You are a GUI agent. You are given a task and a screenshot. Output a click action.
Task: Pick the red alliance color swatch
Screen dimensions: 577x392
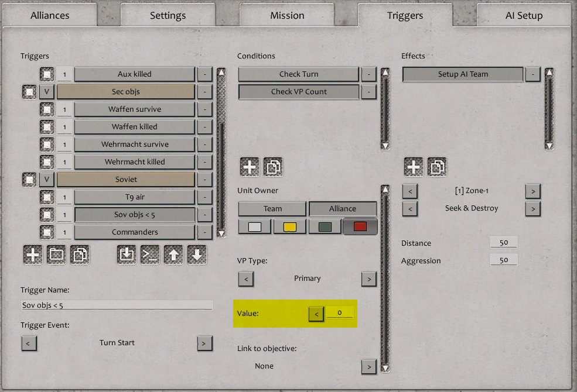pos(360,226)
